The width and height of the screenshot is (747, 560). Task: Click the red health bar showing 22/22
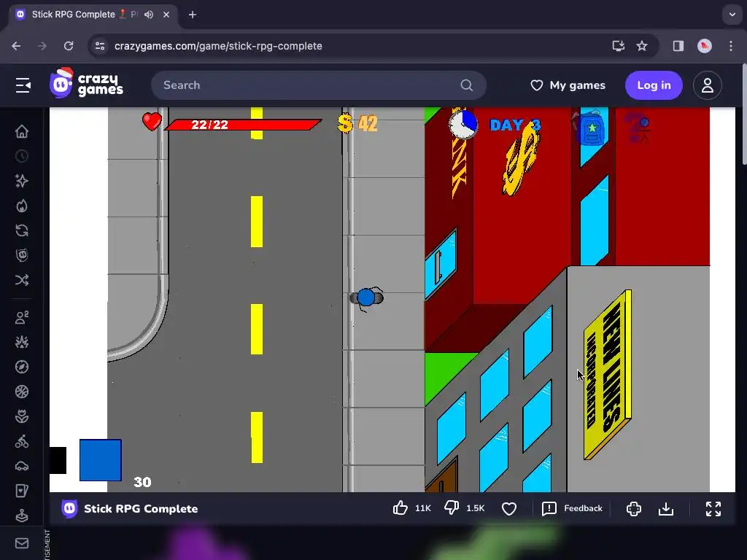coord(243,125)
